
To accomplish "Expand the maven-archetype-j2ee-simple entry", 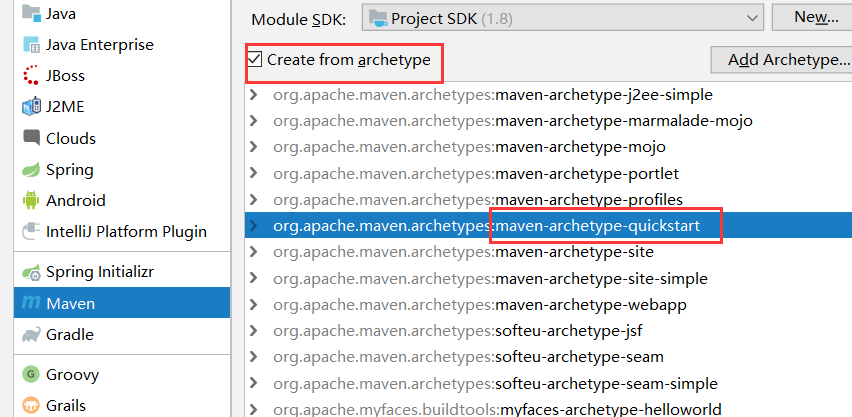I will pos(253,95).
